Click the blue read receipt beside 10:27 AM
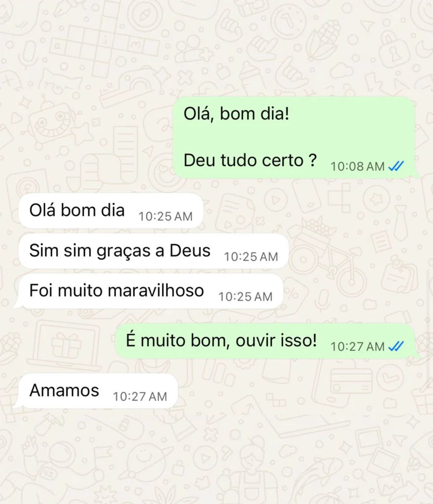 pos(396,346)
